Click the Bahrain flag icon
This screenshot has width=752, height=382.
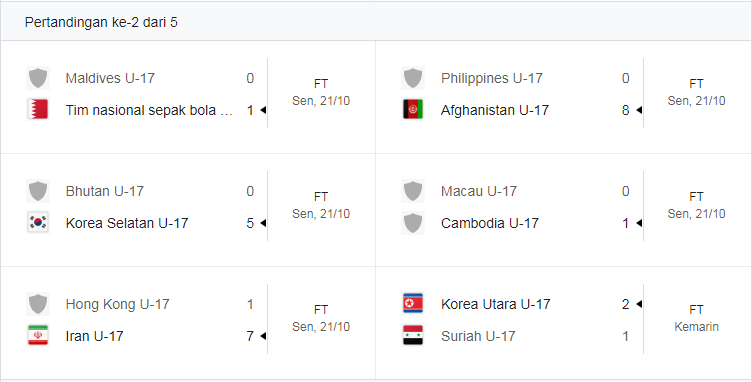point(38,110)
